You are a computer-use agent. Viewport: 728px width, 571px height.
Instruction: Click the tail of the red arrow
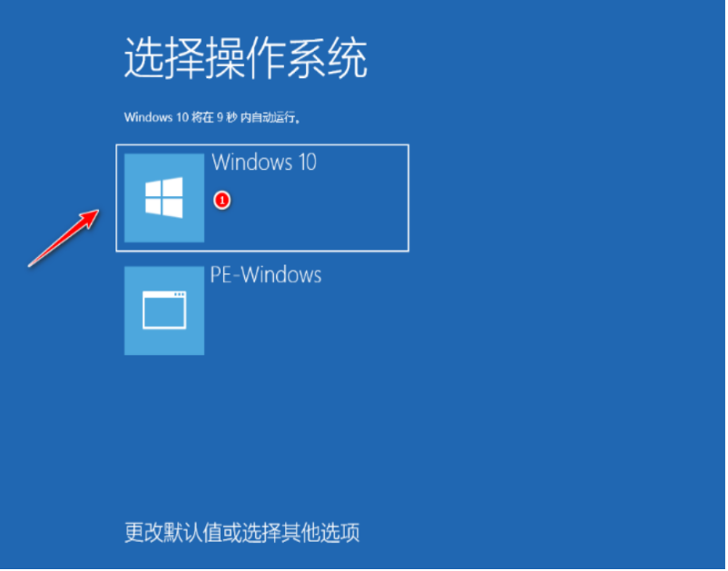point(32,264)
